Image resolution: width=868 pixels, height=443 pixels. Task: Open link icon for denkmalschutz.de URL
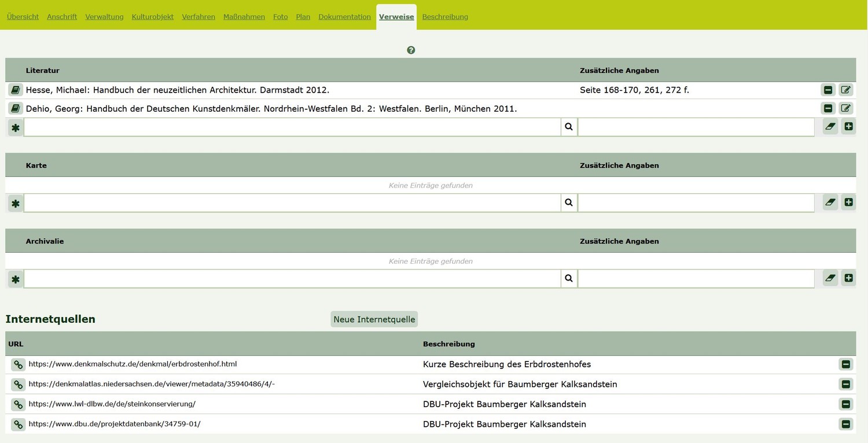[x=18, y=364]
